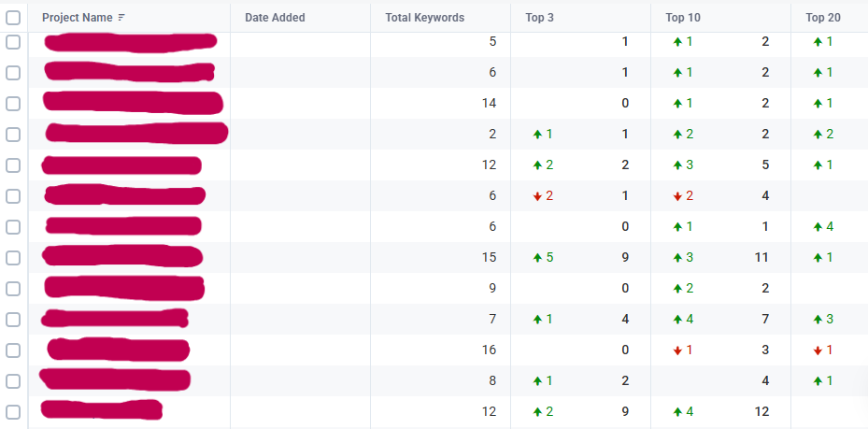Sort by the Top 10 column header
Screen dimensions: 868x429
click(x=683, y=18)
